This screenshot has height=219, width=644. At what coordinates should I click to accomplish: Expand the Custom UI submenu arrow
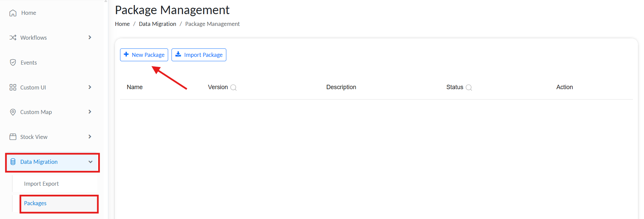pyautogui.click(x=90, y=87)
